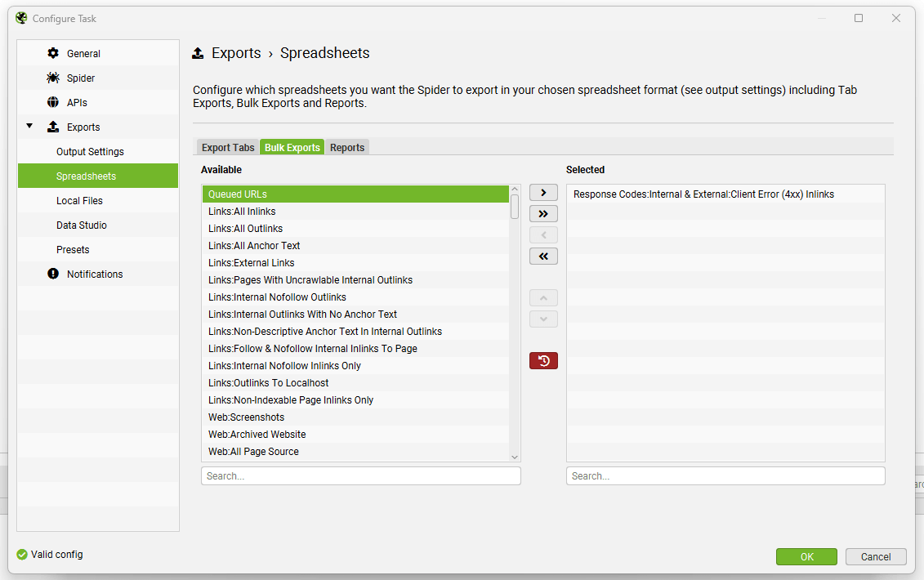
Task: Click the Exports upload icon in sidebar
Action: (53, 127)
